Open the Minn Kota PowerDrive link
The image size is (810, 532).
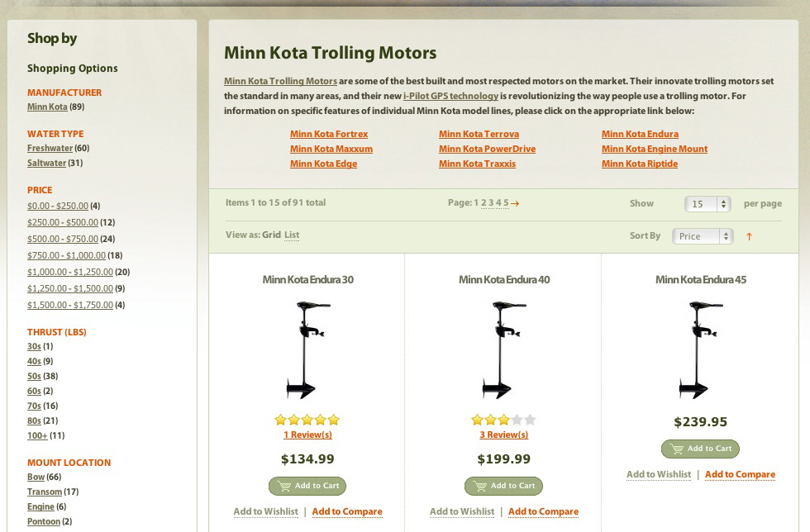click(487, 149)
